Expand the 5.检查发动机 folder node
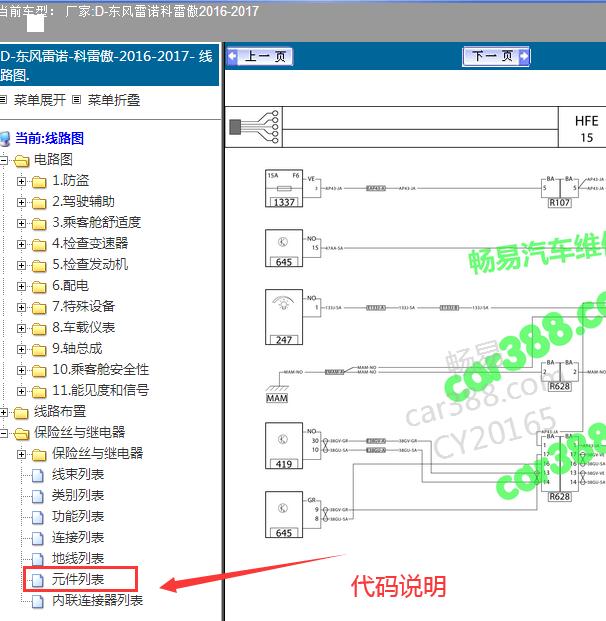Screen dimensions: 606x621 [x=21, y=265]
